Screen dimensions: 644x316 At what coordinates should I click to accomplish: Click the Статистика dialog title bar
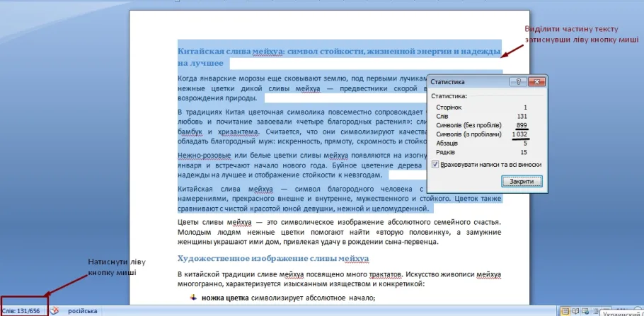(468, 82)
